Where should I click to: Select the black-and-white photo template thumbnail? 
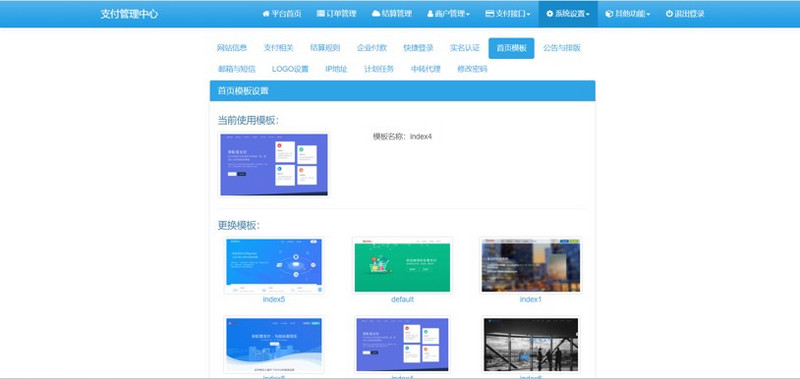[531, 345]
